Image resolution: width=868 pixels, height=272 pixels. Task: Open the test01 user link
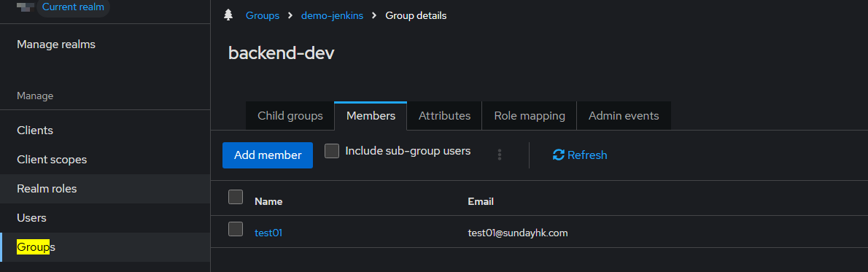pyautogui.click(x=268, y=233)
